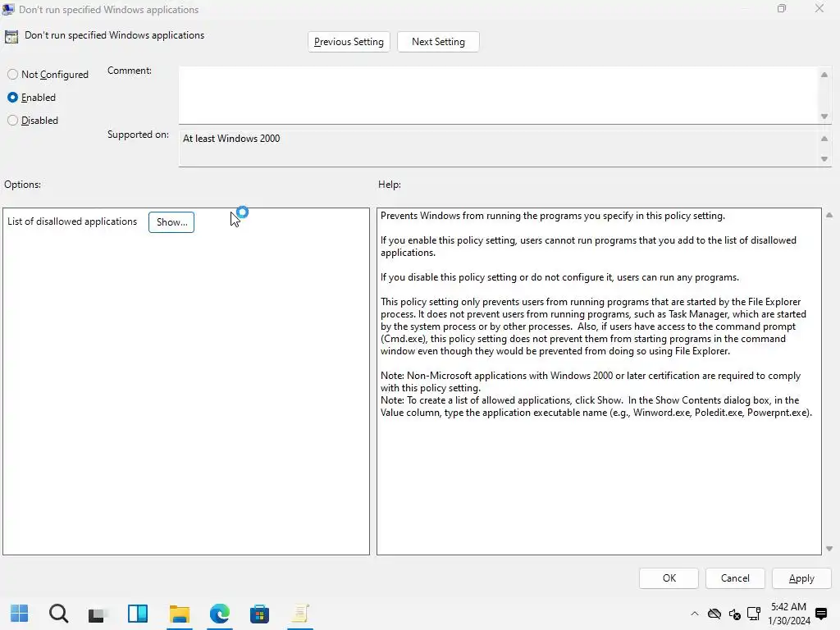Go to Previous Setting
The image size is (840, 630).
pyautogui.click(x=349, y=42)
